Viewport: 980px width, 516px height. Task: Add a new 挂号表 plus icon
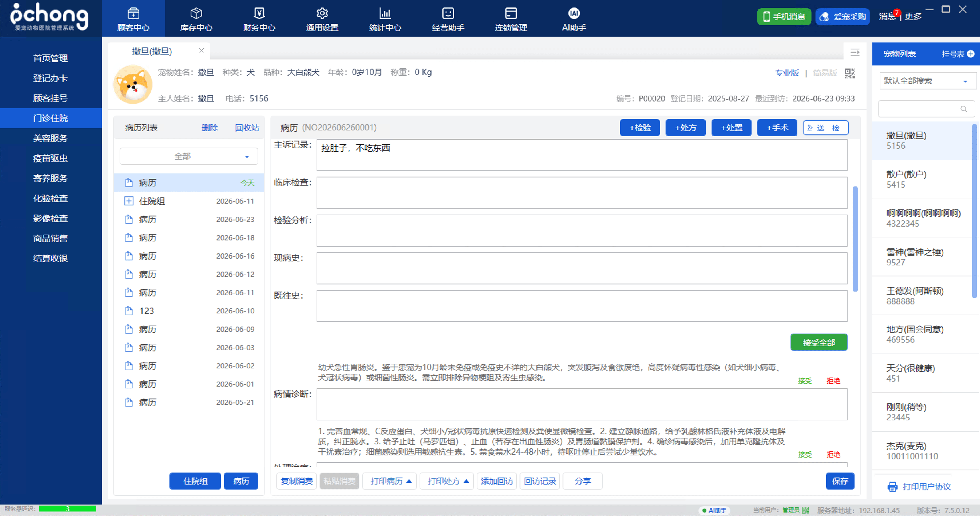(971, 54)
